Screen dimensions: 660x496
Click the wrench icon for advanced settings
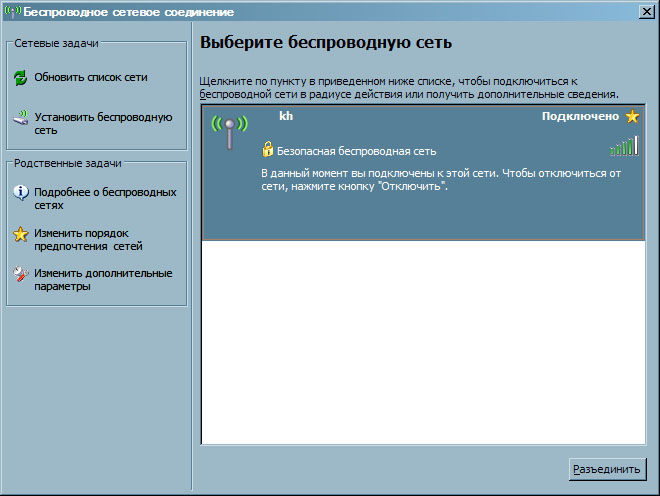[20, 274]
